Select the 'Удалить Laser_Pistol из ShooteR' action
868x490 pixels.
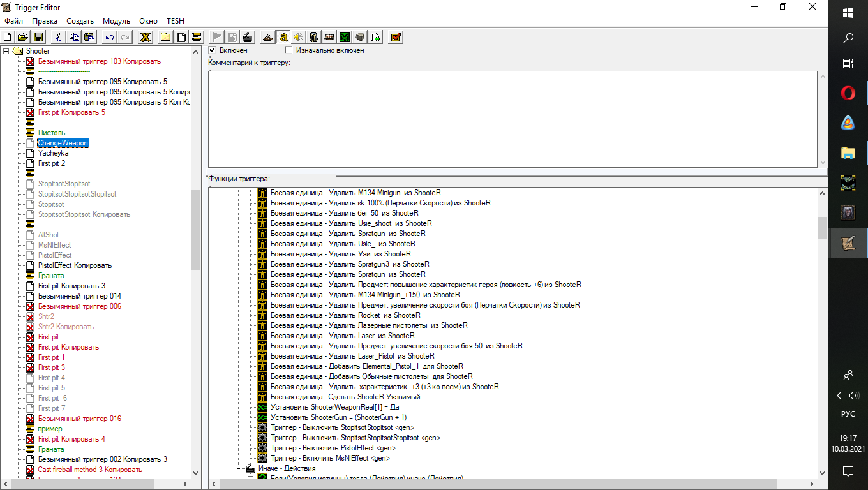tap(352, 356)
